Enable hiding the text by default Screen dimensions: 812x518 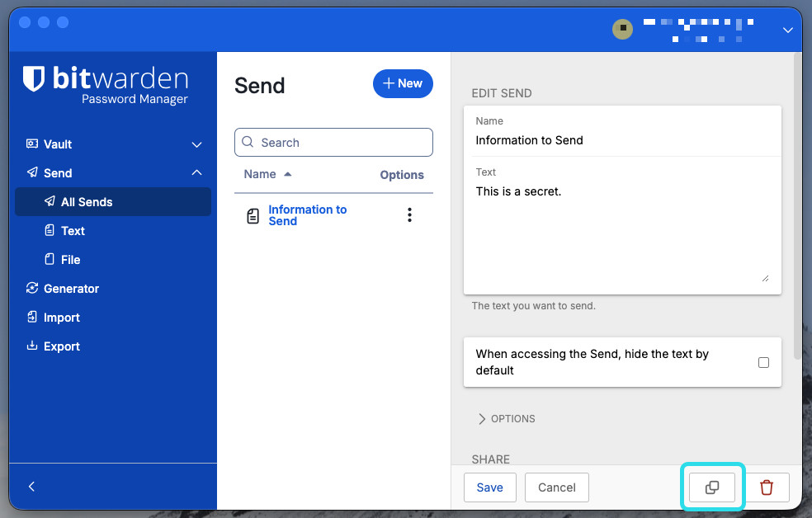[763, 362]
